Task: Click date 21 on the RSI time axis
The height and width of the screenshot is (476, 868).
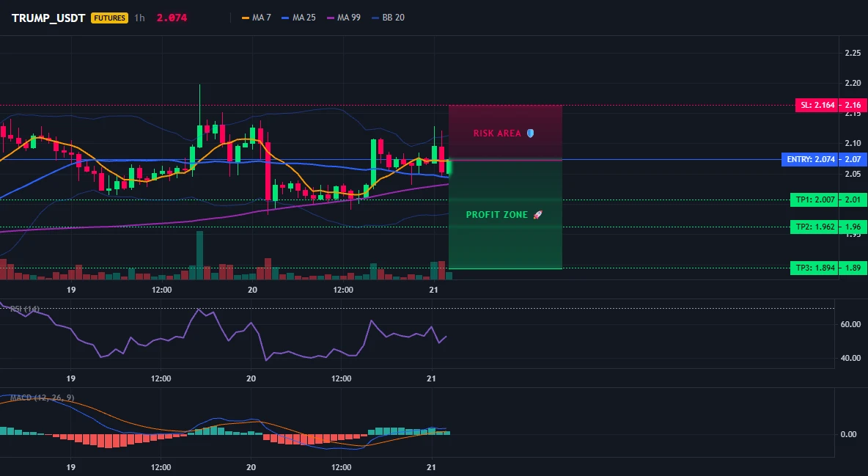Action: pos(432,378)
